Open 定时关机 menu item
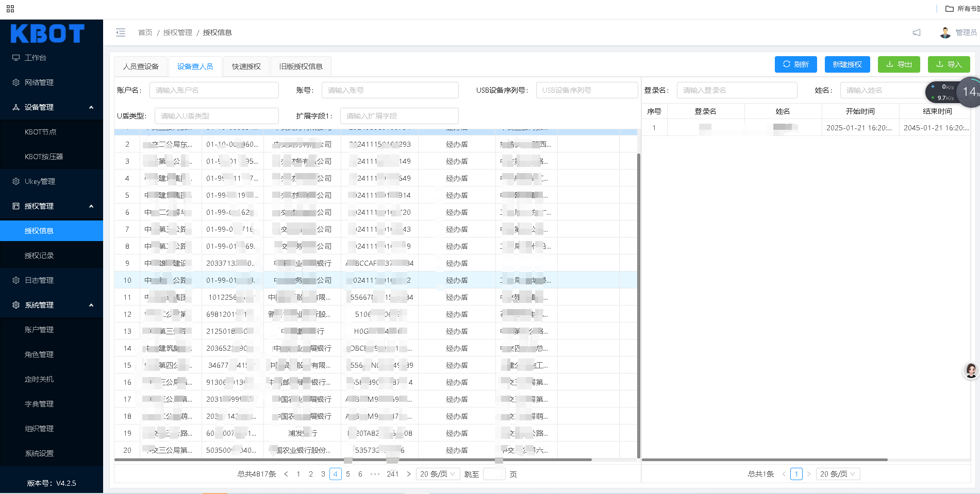The height and width of the screenshot is (494, 980). [x=52, y=379]
